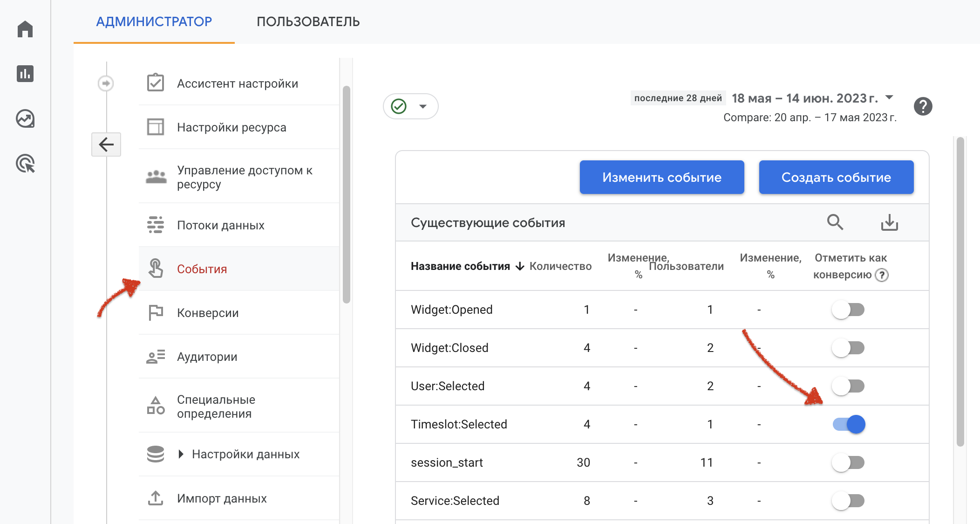Click the date range 18 мая – 14 июн. 2023
The width and height of the screenshot is (980, 524).
pyautogui.click(x=804, y=98)
